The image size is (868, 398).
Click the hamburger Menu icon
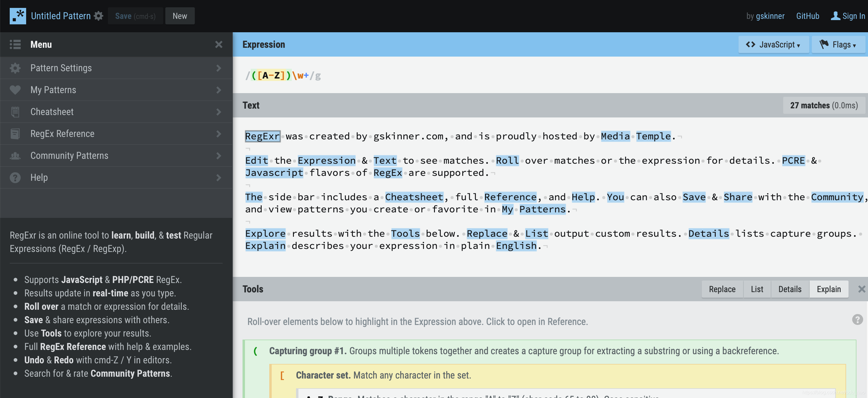(x=15, y=44)
